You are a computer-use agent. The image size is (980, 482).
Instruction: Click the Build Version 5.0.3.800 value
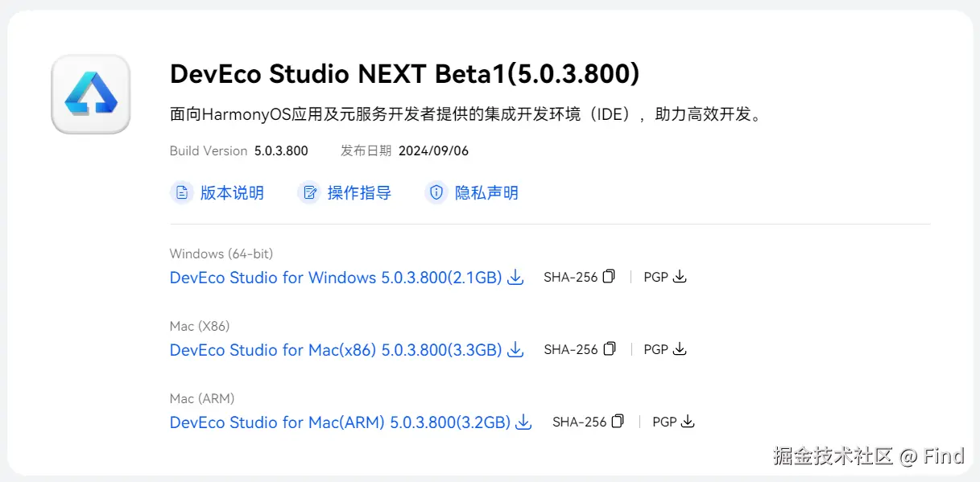(x=281, y=150)
